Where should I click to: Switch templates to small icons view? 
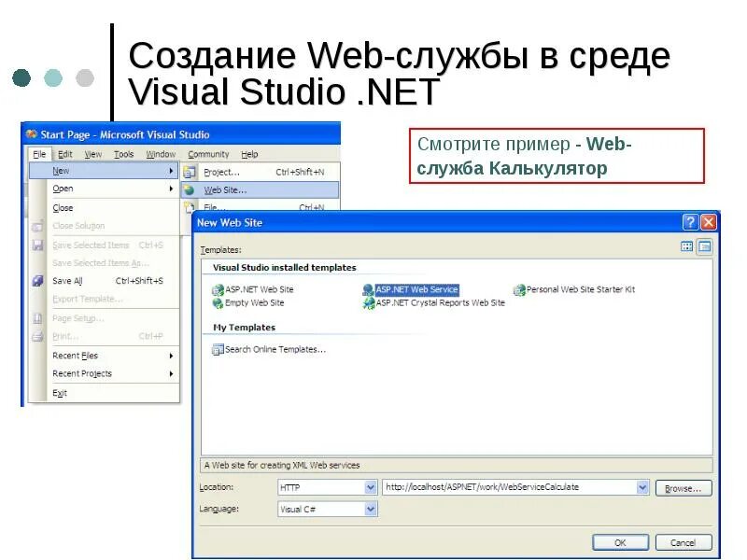pyautogui.click(x=704, y=246)
